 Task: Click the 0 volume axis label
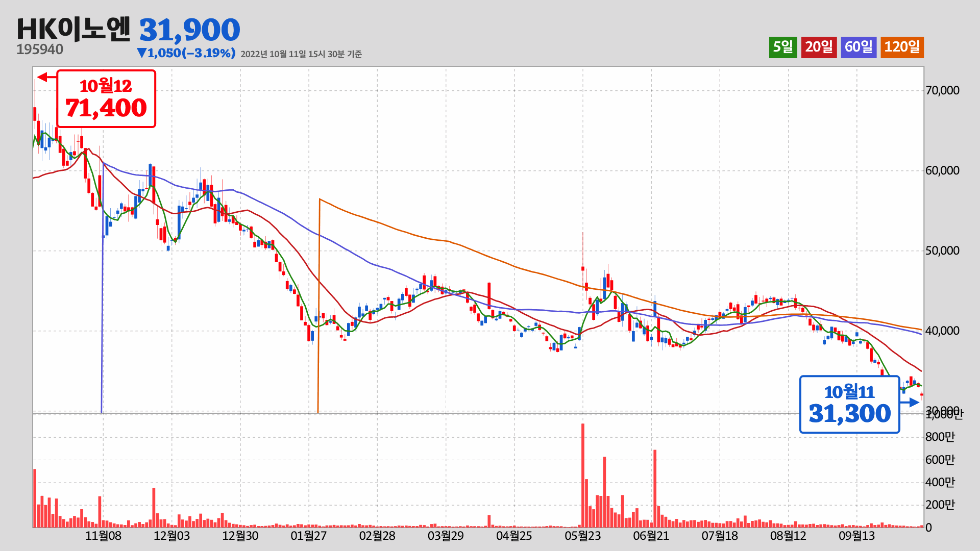tap(929, 528)
